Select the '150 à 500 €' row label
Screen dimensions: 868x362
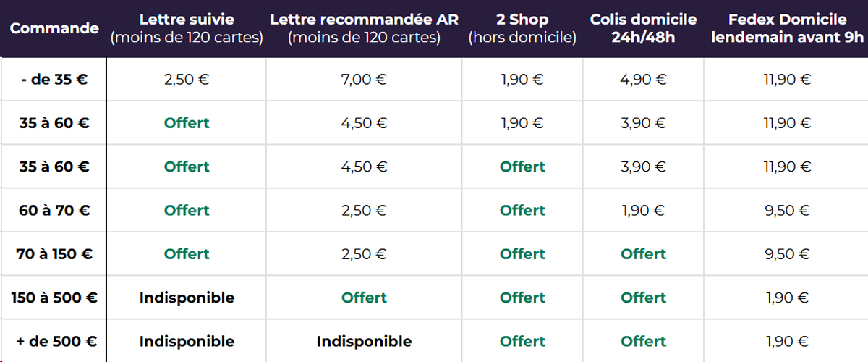pyautogui.click(x=54, y=298)
